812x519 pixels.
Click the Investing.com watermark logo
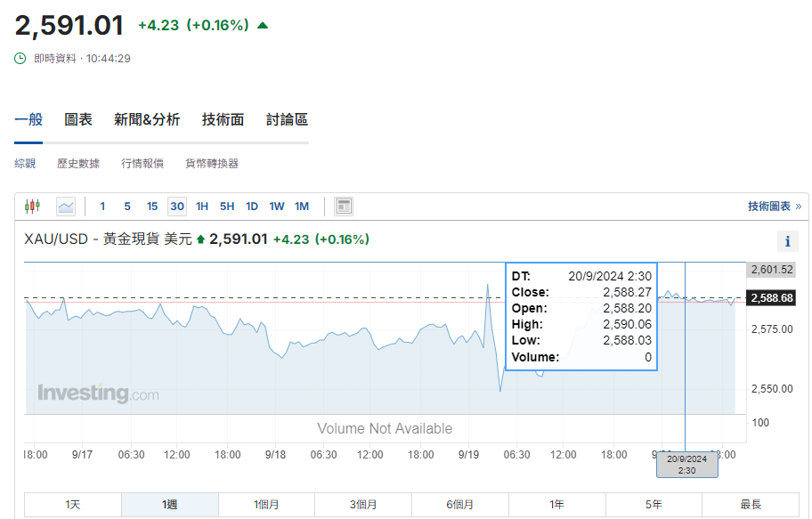pos(98,393)
